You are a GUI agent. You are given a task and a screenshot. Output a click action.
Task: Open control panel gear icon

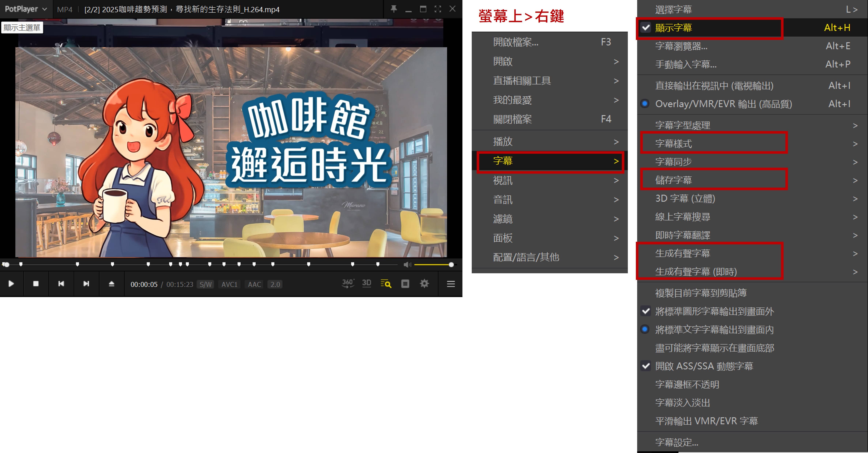[424, 284]
